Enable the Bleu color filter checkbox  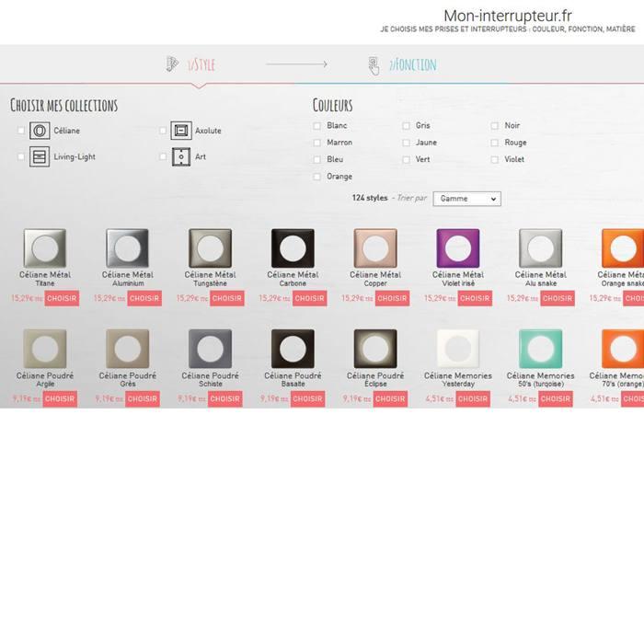coord(316,159)
